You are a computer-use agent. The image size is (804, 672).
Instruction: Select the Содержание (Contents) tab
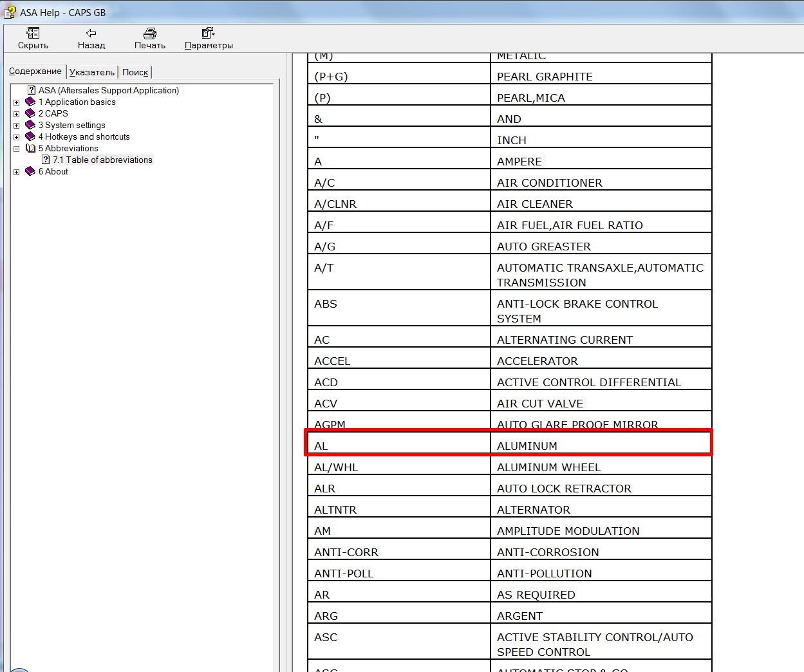[35, 71]
